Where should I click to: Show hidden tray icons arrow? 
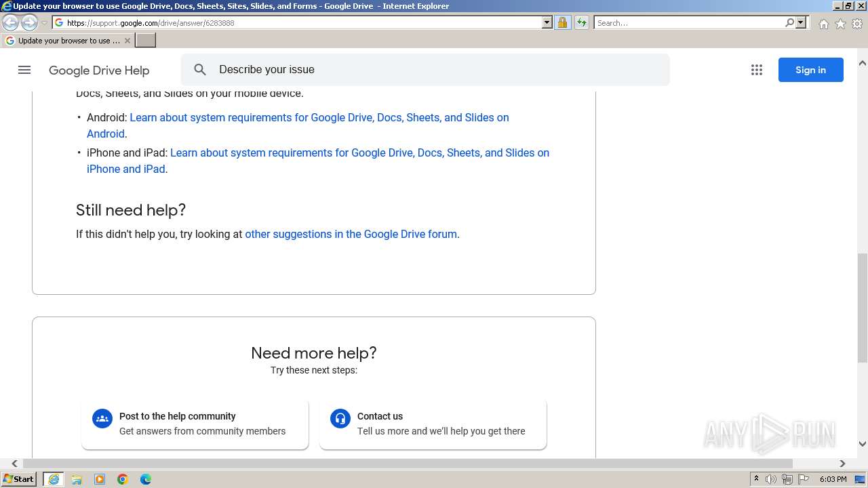coord(756,479)
